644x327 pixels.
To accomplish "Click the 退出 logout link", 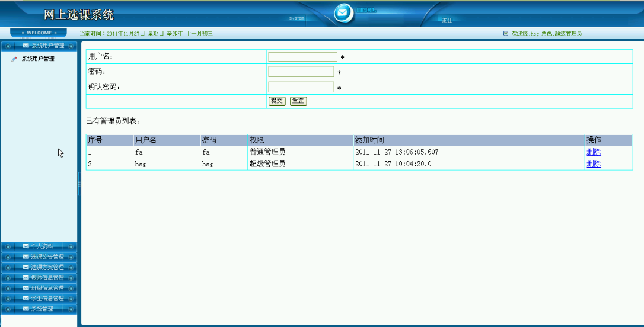I will tap(447, 20).
